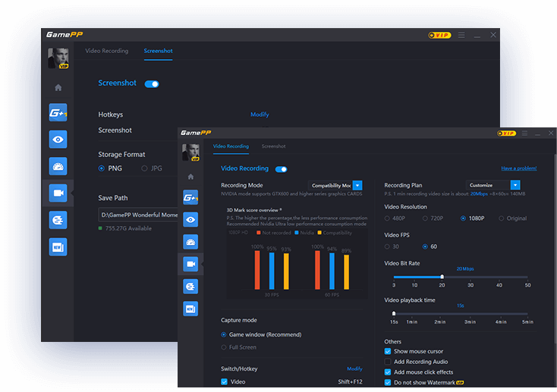This screenshot has width=557, height=392.
Task: Open G+ icon in back window sidebar
Action: pyautogui.click(x=58, y=112)
